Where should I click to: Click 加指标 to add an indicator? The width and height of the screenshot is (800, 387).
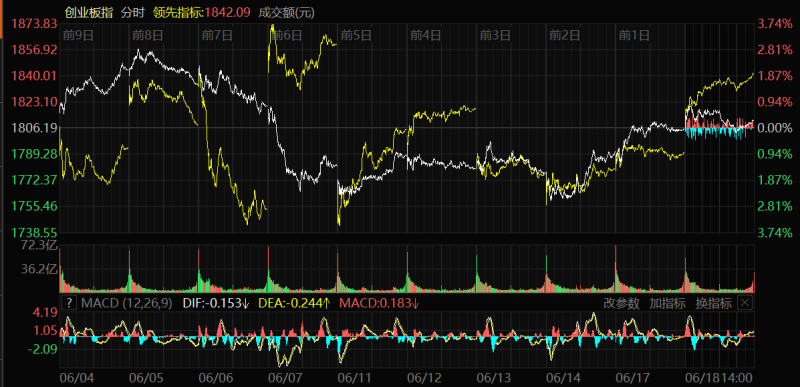667,303
